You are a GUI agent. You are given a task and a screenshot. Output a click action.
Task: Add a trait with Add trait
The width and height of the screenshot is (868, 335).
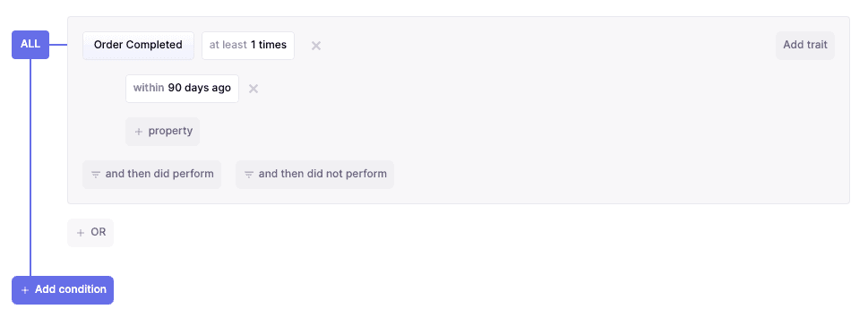click(x=805, y=46)
